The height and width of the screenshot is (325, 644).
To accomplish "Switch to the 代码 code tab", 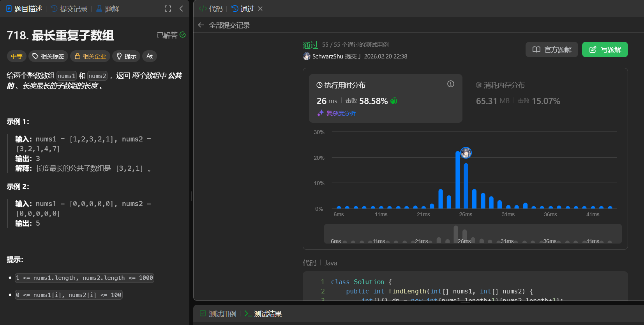I will pos(211,9).
